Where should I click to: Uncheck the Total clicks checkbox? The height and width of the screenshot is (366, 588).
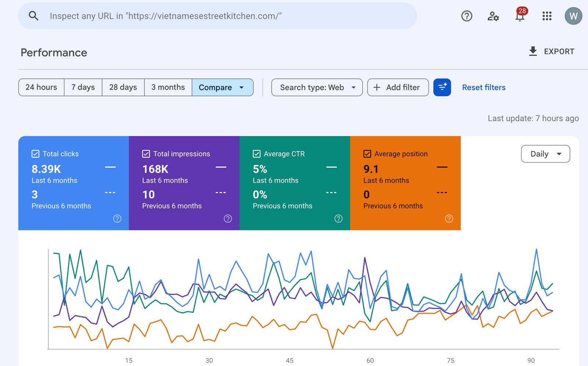coord(36,154)
